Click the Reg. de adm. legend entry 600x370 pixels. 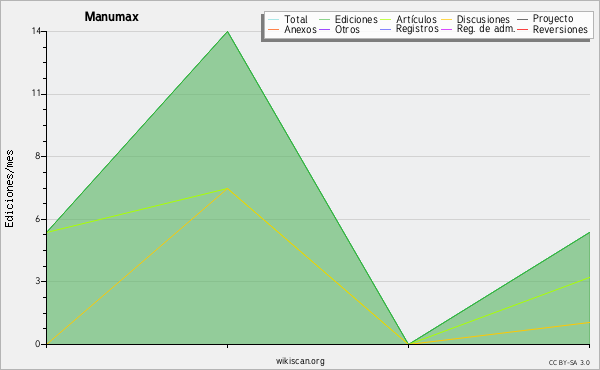click(x=478, y=29)
